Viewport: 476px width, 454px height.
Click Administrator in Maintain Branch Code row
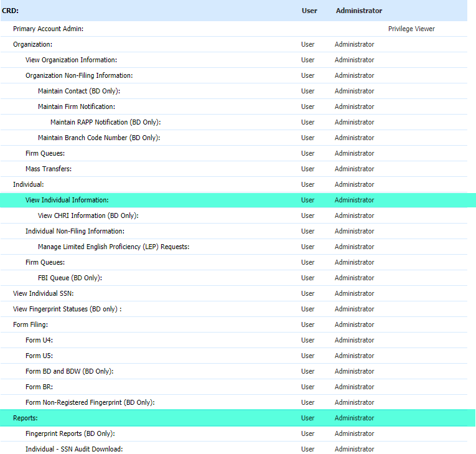354,138
